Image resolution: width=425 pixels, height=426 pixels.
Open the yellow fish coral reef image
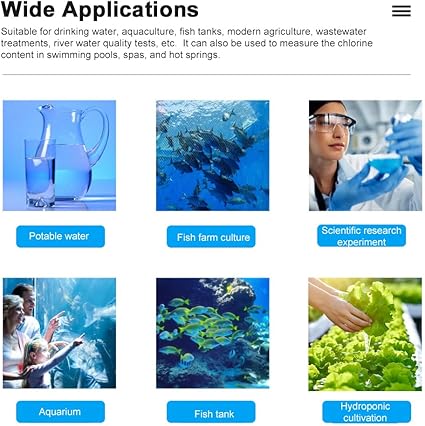(x=212, y=333)
